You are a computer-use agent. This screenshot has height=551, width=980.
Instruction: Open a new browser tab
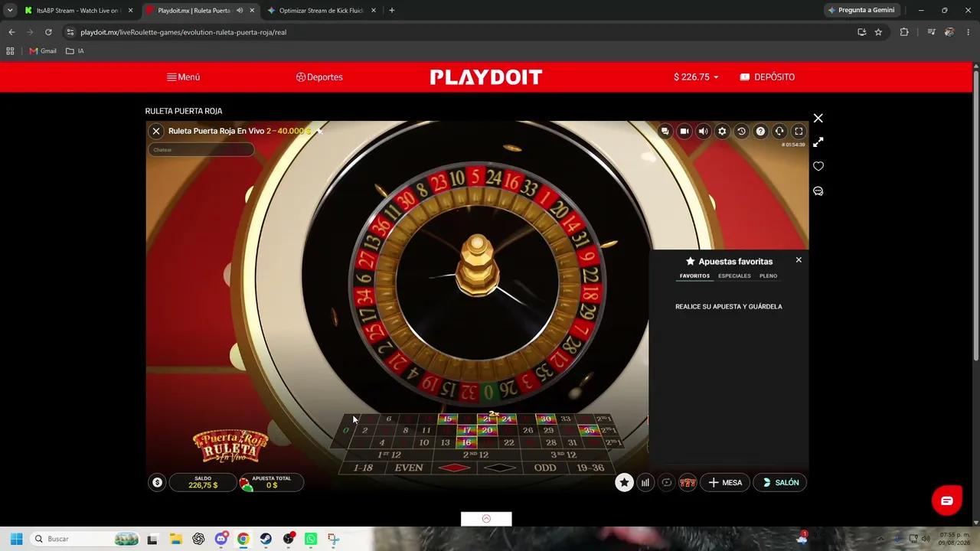[x=392, y=11]
